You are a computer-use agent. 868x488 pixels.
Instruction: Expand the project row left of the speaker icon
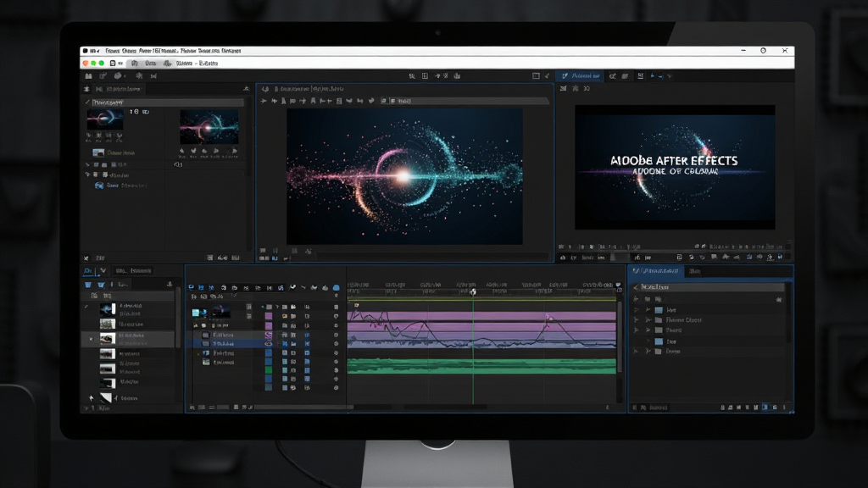(x=87, y=164)
